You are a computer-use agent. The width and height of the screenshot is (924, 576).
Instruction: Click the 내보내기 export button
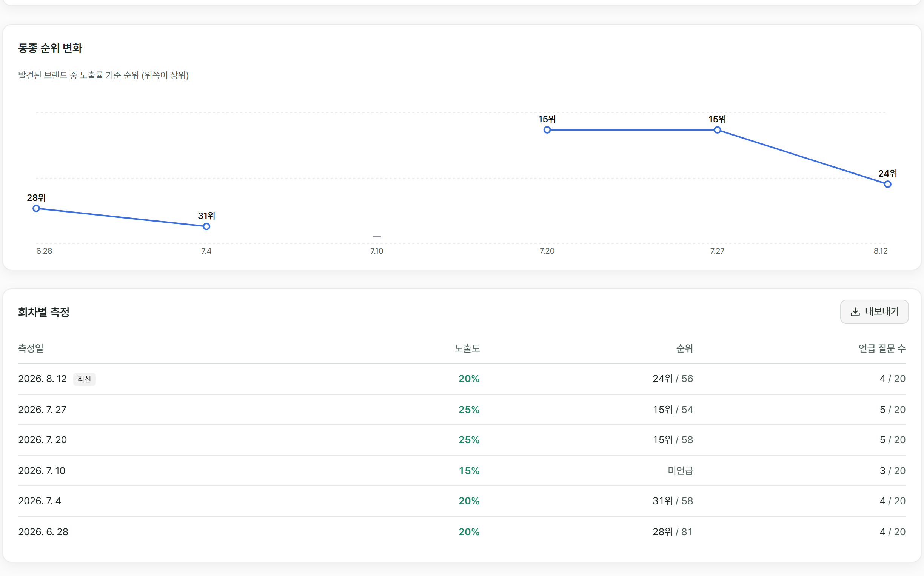point(874,312)
